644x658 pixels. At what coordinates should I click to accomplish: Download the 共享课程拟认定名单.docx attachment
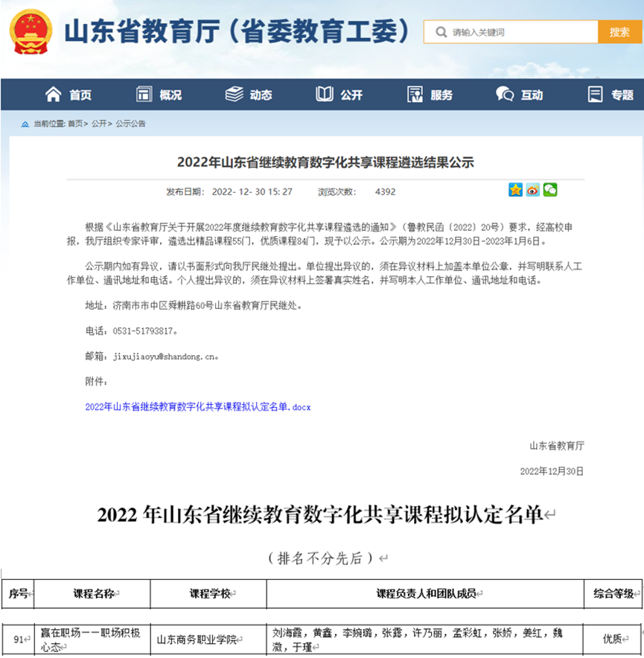(197, 407)
